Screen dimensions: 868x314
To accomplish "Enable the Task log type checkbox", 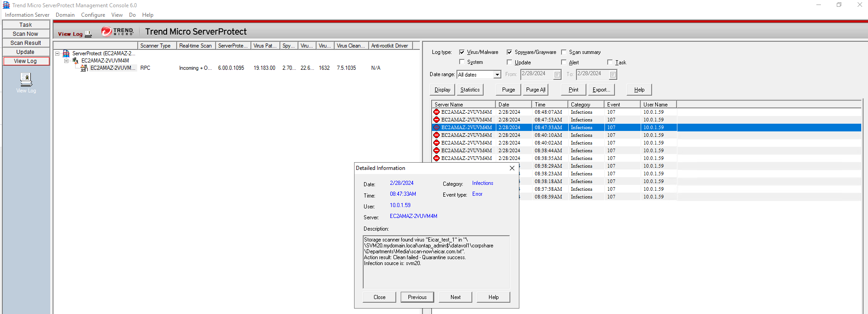I will click(x=610, y=62).
